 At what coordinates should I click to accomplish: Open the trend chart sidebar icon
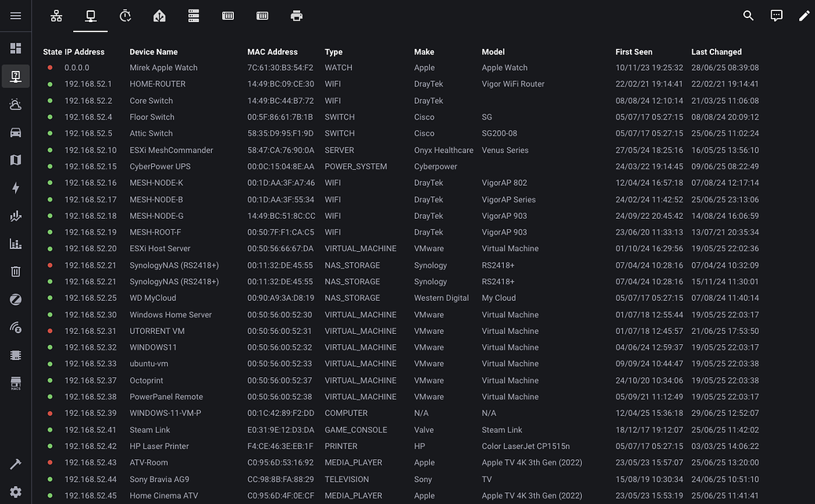(16, 216)
